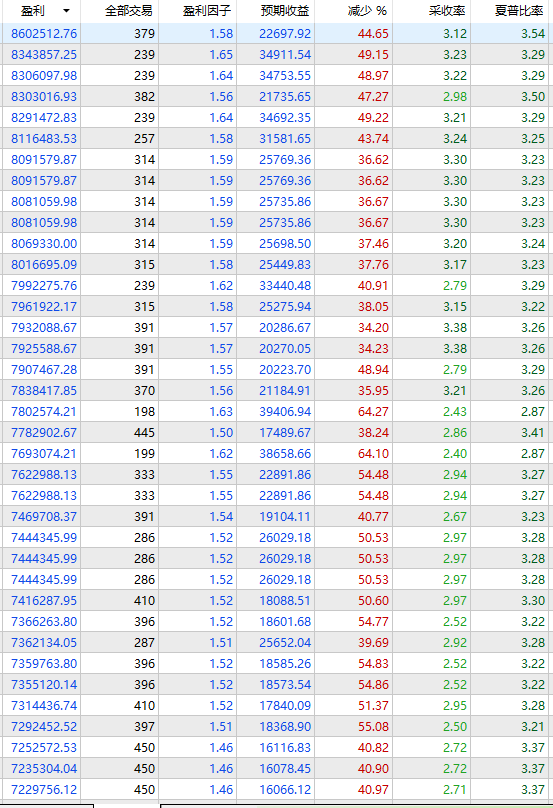Select the row with drawdown 55.08
553x808 pixels.
(x=276, y=727)
